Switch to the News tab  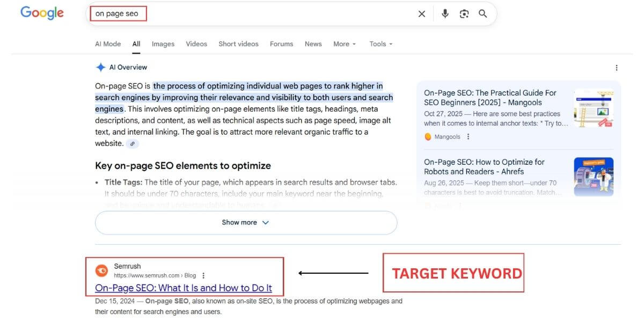313,44
